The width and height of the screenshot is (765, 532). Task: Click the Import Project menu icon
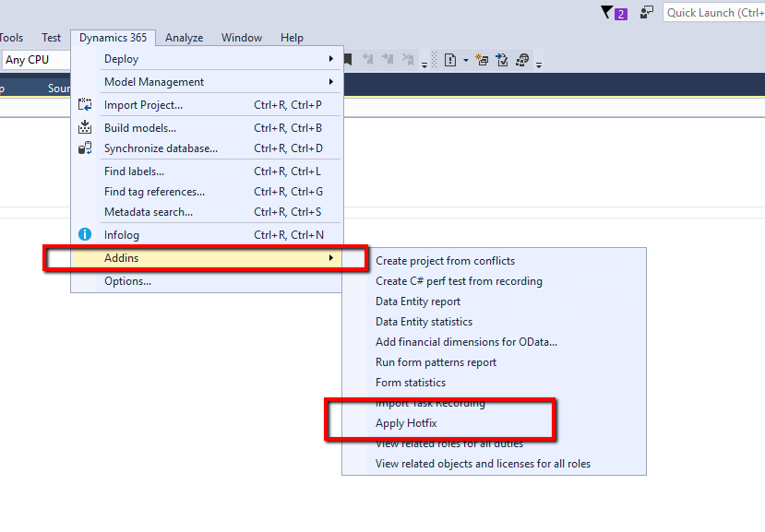[85, 105]
